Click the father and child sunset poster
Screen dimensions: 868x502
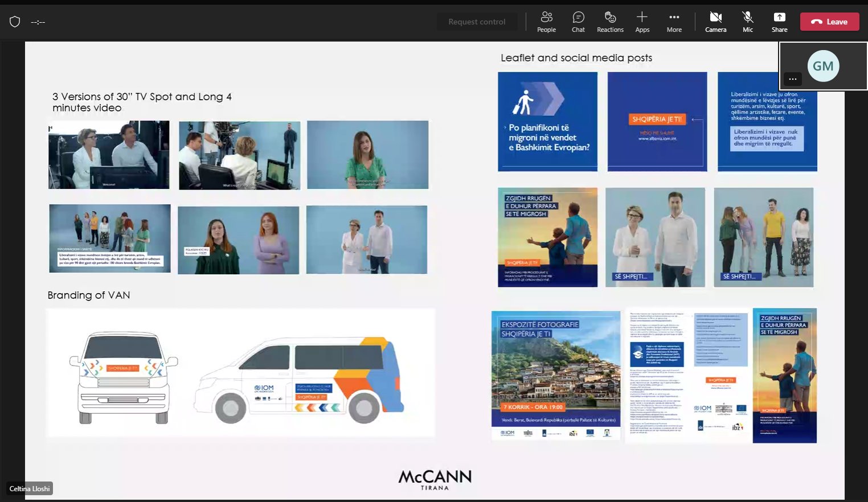tap(547, 237)
